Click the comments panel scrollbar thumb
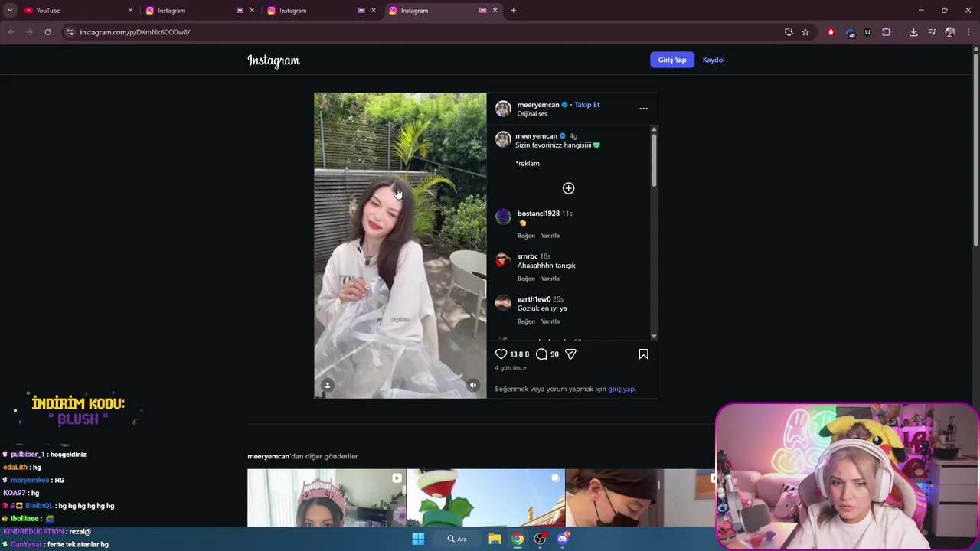980x551 pixels. point(654,161)
